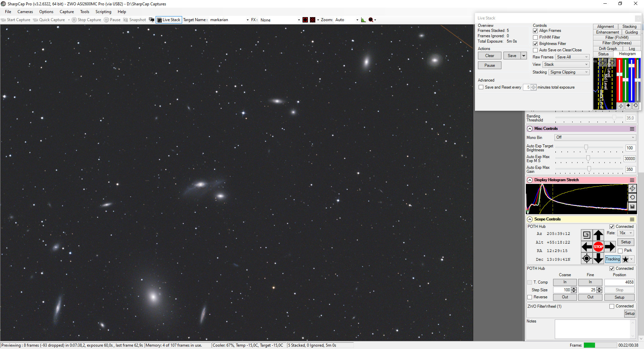Viewport: 644px width, 349px height.
Task: Switch to the Filter (Brightness) tab
Action: click(x=617, y=43)
